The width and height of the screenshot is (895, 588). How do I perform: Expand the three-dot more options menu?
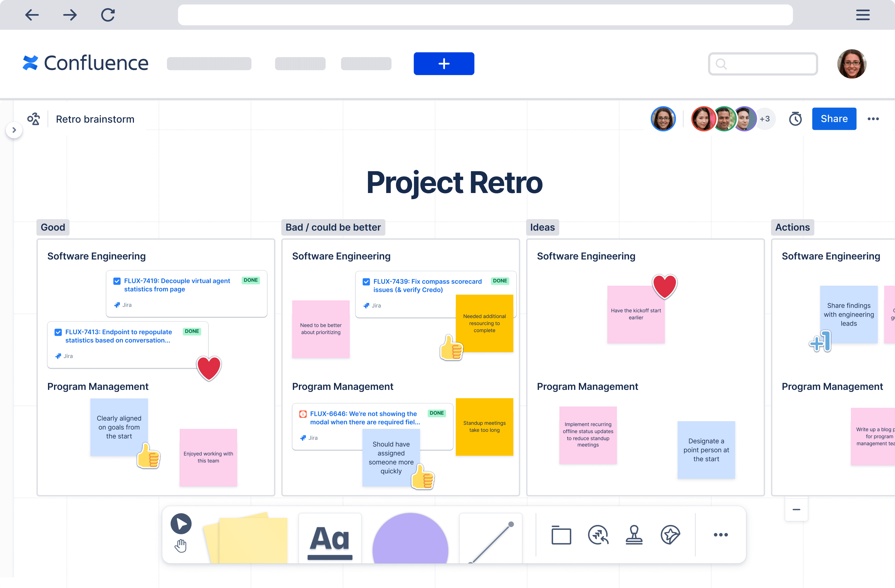coord(874,119)
